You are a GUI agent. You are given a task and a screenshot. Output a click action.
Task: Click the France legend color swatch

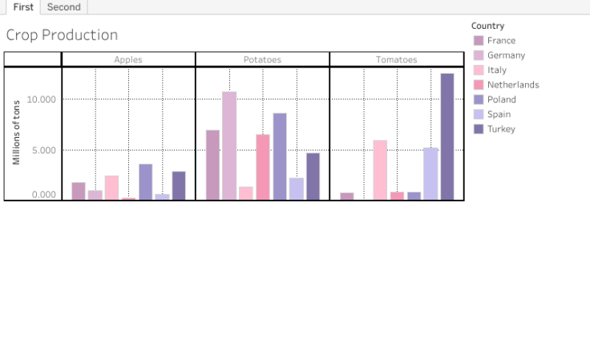click(x=479, y=41)
